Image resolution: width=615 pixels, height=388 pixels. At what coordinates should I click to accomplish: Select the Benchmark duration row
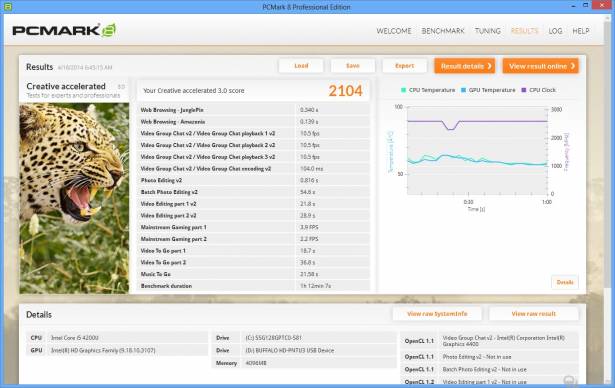coord(253,286)
